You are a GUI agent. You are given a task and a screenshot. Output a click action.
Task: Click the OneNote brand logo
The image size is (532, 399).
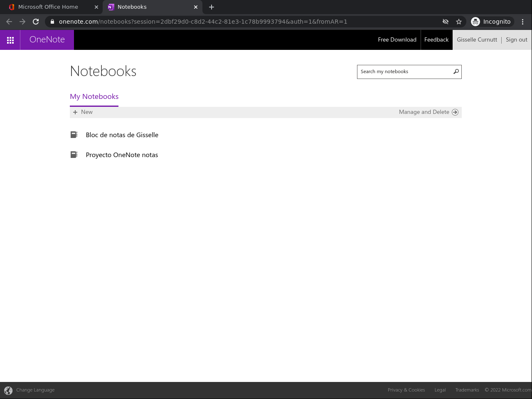pos(47,40)
